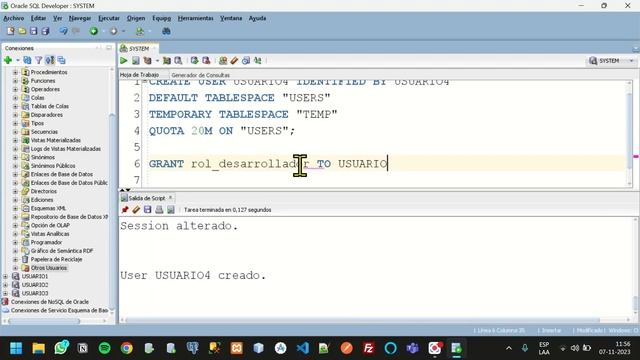640x360 pixels.
Task: Pin the script output with the red pushpin
Action: click(125, 210)
